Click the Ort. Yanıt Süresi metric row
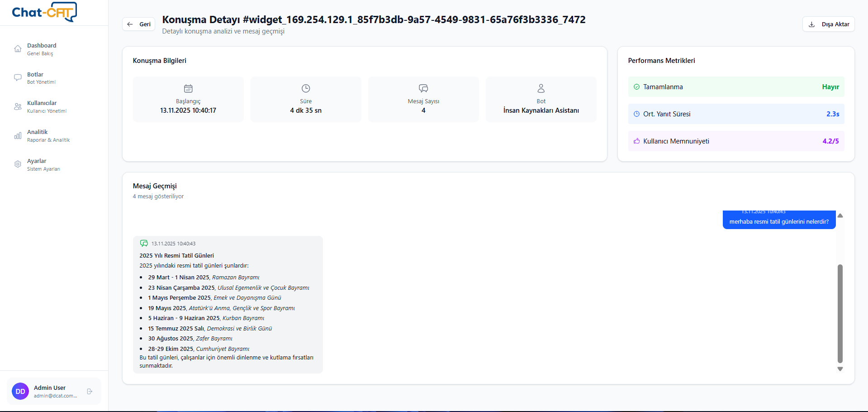Screen dimensions: 868x412 pyautogui.click(x=735, y=114)
